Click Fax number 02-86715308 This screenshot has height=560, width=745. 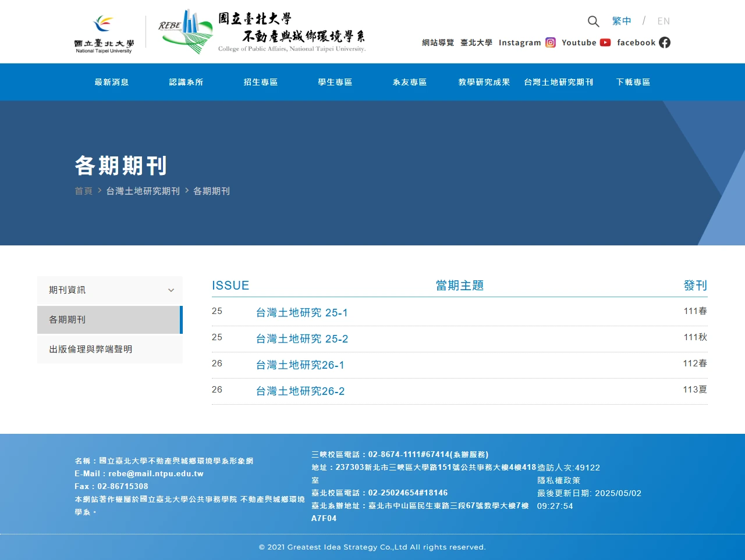click(x=123, y=486)
